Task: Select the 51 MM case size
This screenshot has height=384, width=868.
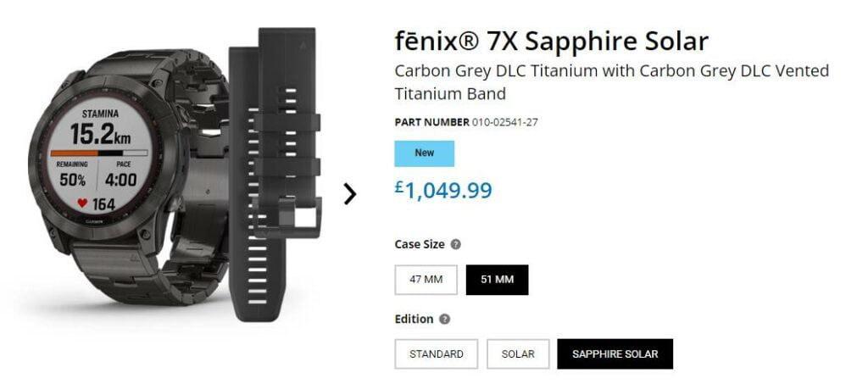Action: click(497, 280)
